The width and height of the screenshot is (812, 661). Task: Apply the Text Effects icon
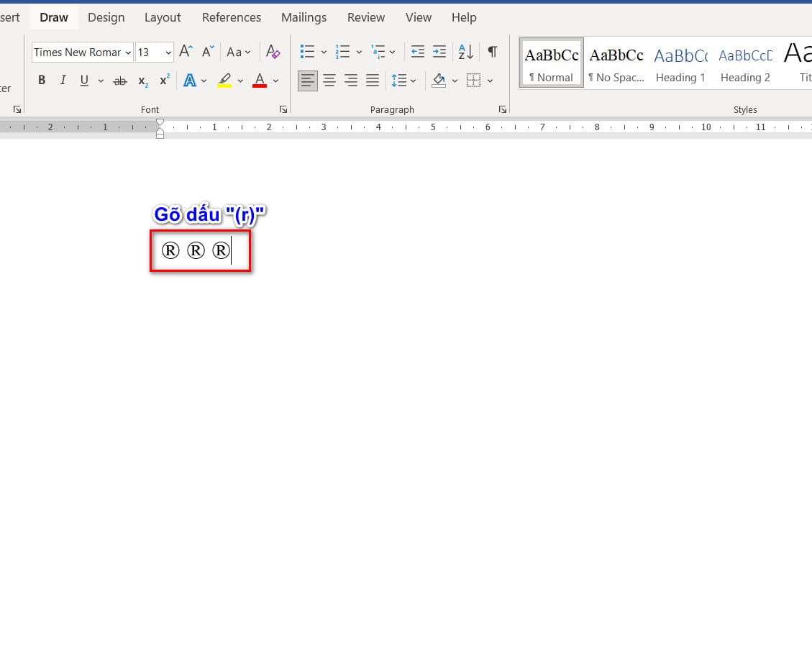pyautogui.click(x=190, y=81)
